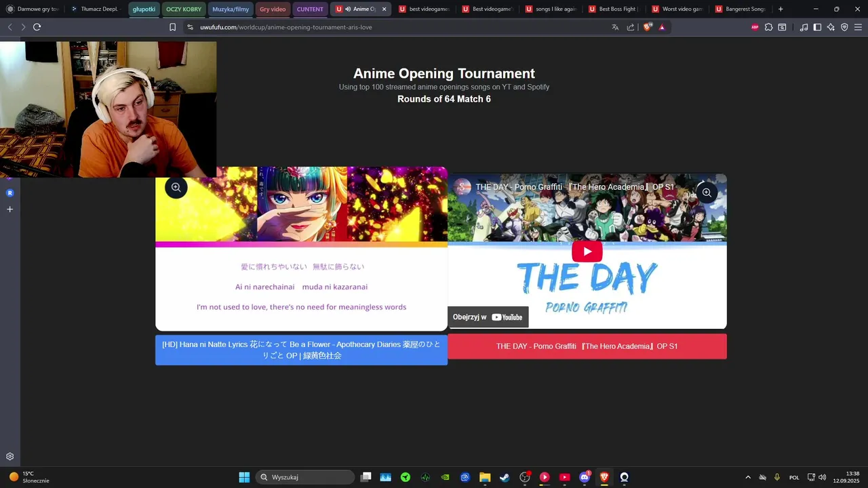
Task: Open the Adblock Plus extension
Action: [755, 27]
